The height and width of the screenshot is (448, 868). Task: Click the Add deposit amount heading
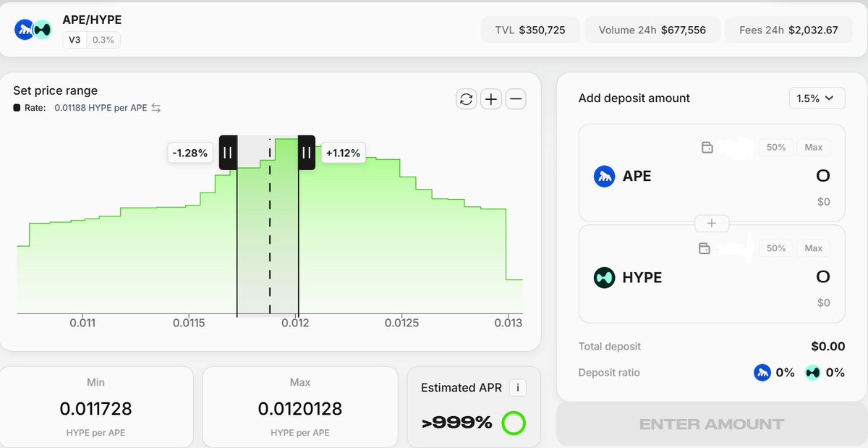[x=634, y=98]
